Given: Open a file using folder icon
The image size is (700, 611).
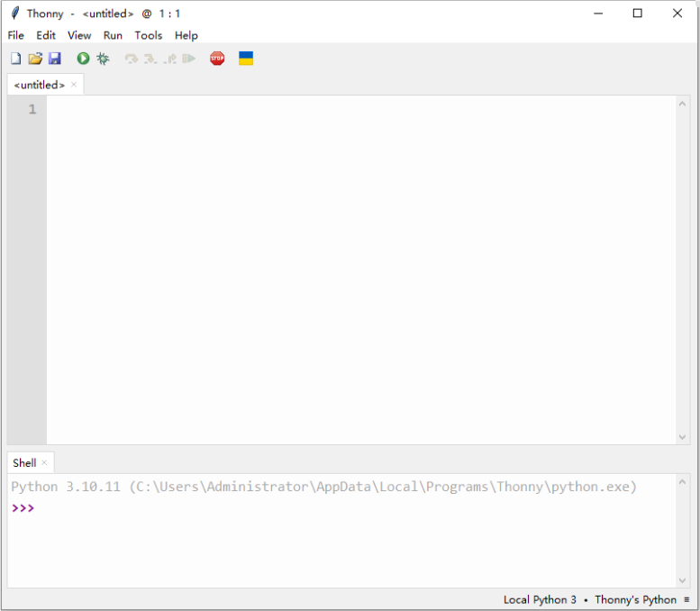Looking at the screenshot, I should pyautogui.click(x=35, y=59).
